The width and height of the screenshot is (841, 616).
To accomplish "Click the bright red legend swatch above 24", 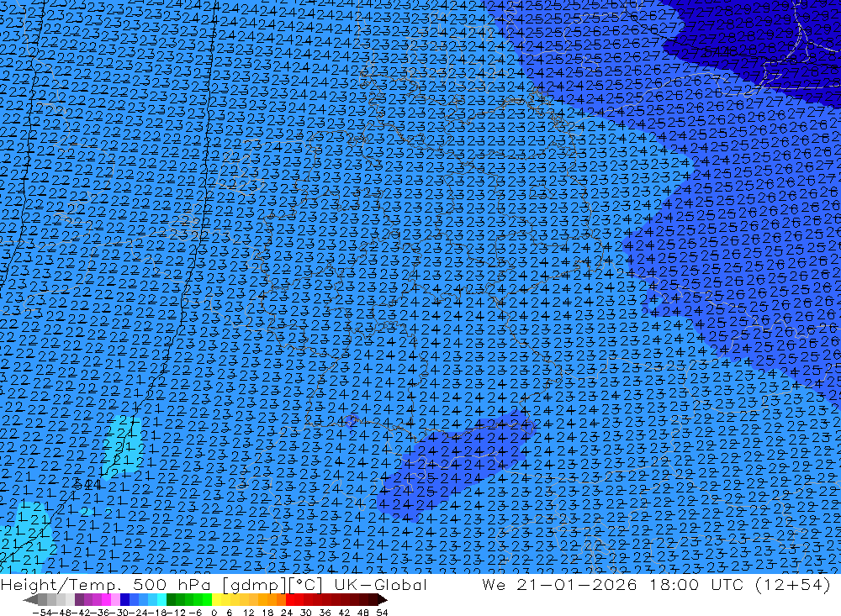I will coord(290,600).
